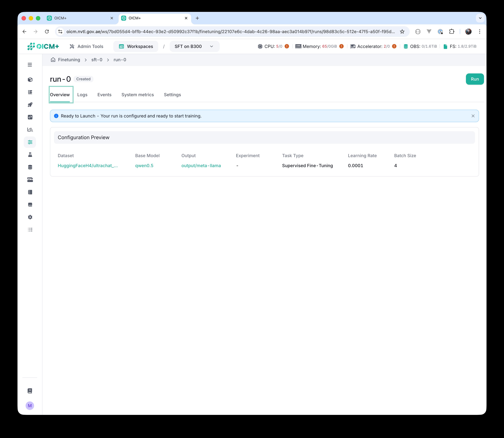
Task: Open the chart analysis sidebar icon
Action: point(30,129)
